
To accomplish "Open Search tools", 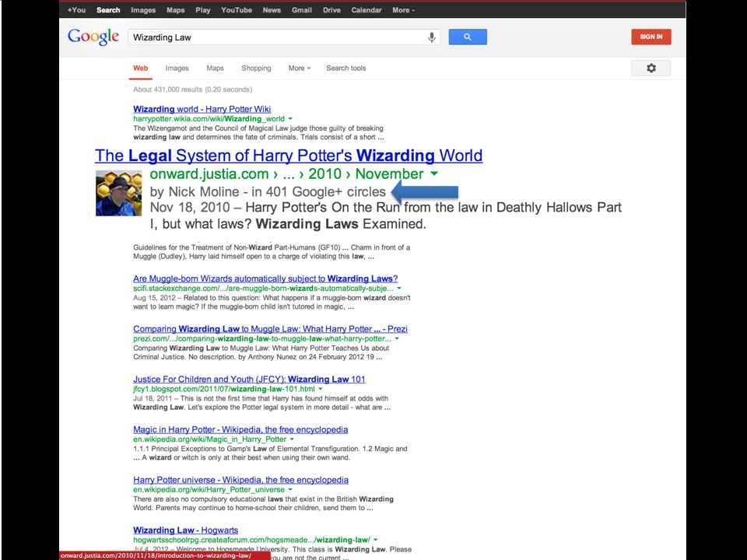I will 345,68.
